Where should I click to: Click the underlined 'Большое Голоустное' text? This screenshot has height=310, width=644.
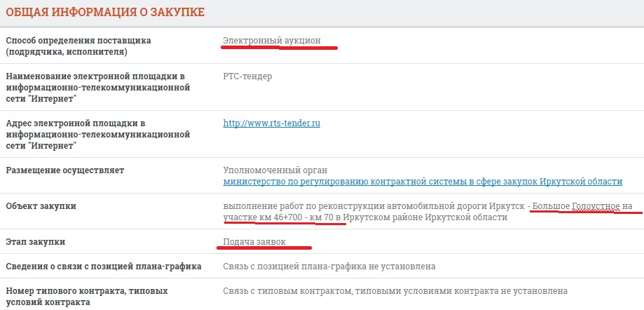576,206
